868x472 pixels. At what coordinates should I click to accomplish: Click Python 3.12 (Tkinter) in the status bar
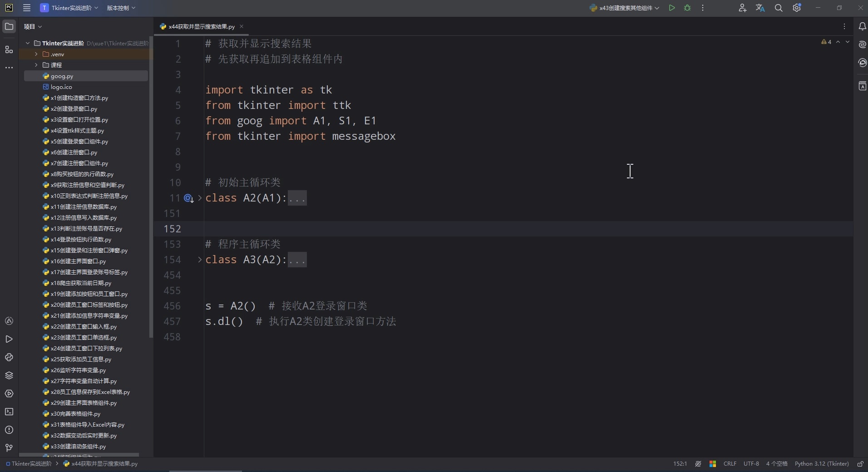tap(822, 464)
